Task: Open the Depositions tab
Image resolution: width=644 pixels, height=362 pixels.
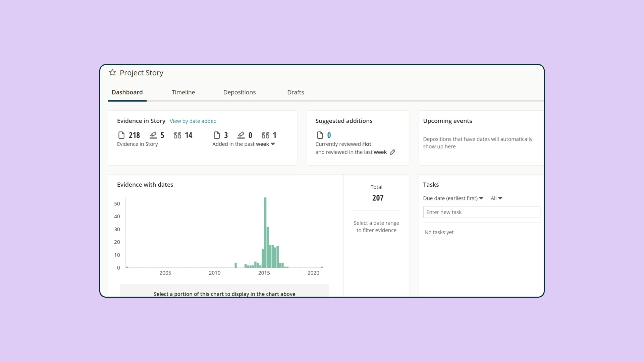Action: tap(239, 92)
